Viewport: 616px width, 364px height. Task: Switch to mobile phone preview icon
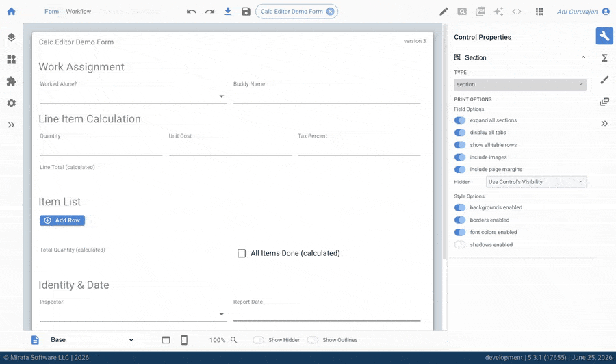coord(184,340)
